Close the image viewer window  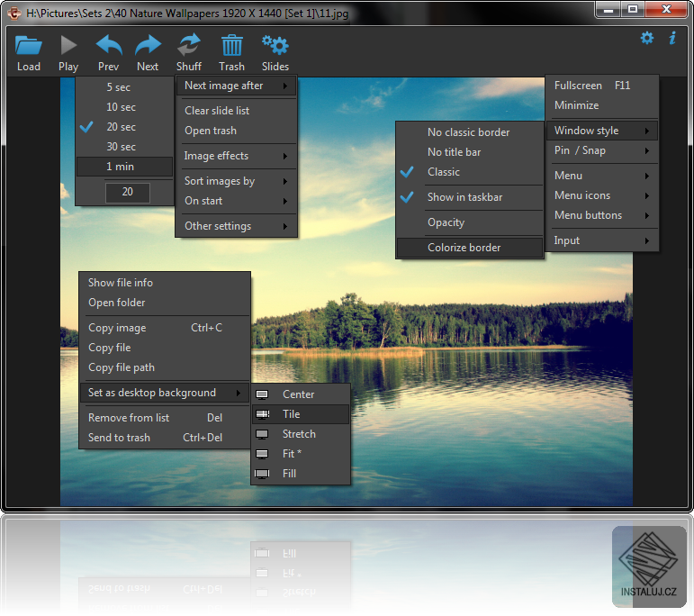(666, 9)
